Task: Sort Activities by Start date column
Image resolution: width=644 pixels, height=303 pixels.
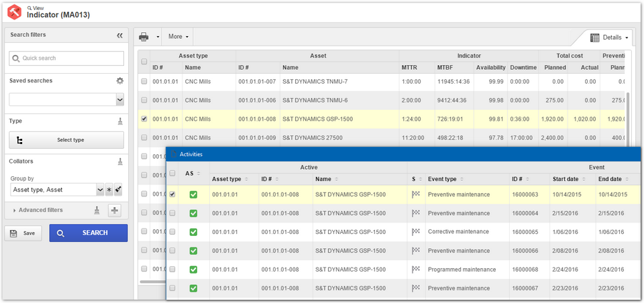Action: [x=569, y=179]
